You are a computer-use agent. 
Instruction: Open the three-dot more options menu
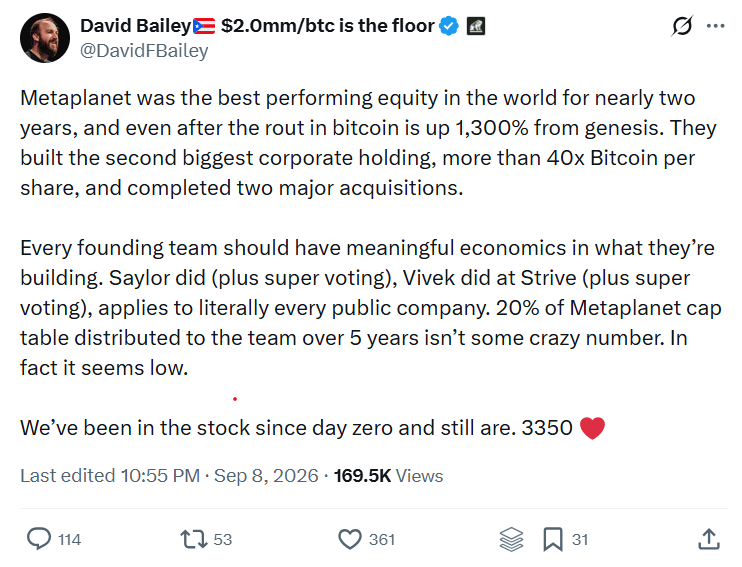715,26
